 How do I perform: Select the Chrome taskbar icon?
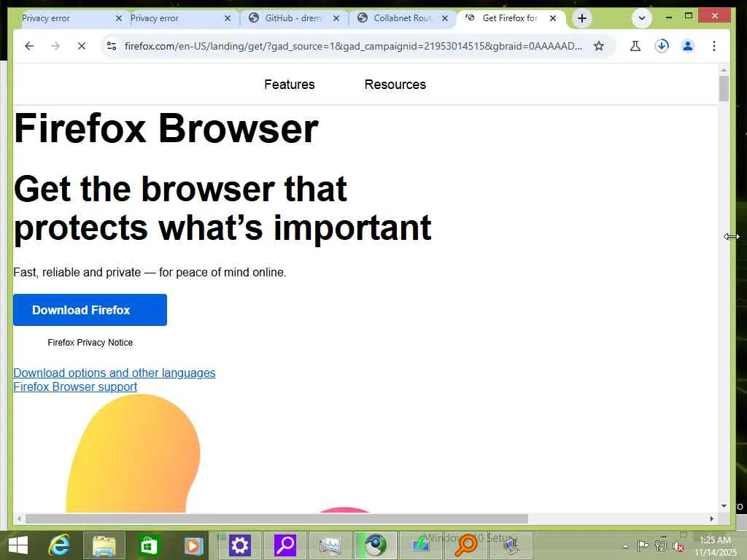tap(376, 545)
